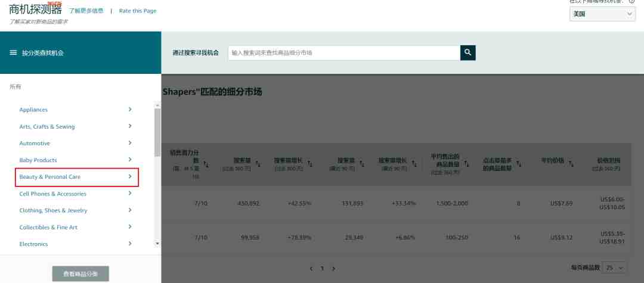
Task: Sort by 销售潜力分数 column arrows
Action: tap(206, 164)
